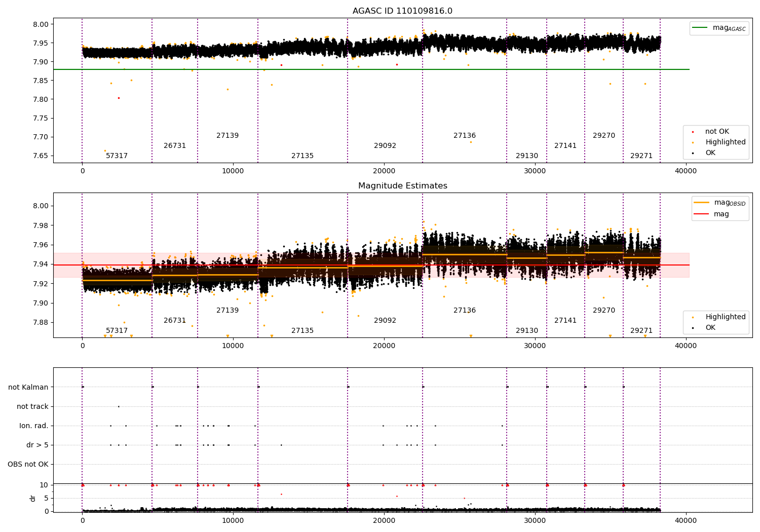
Task: Click green line sample in top legend
Action: 700,28
